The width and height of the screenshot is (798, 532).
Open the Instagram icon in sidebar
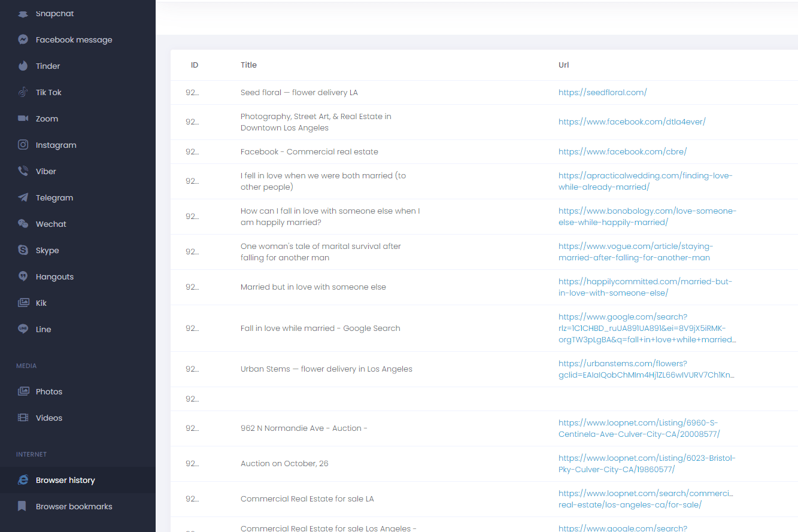pos(23,145)
